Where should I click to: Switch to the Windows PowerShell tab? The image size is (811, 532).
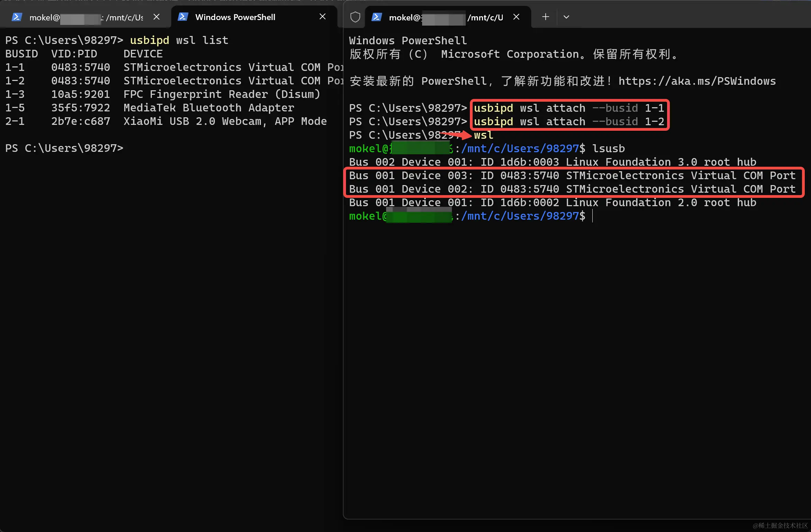235,17
